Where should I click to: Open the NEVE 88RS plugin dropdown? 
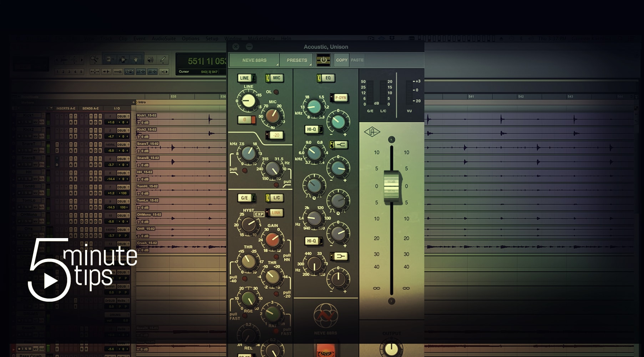tap(254, 60)
